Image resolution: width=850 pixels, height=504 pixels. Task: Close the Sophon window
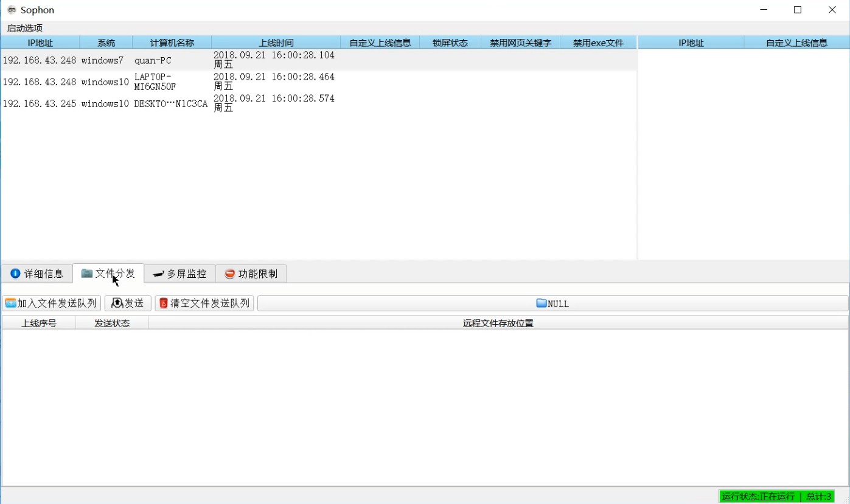pyautogui.click(x=832, y=10)
